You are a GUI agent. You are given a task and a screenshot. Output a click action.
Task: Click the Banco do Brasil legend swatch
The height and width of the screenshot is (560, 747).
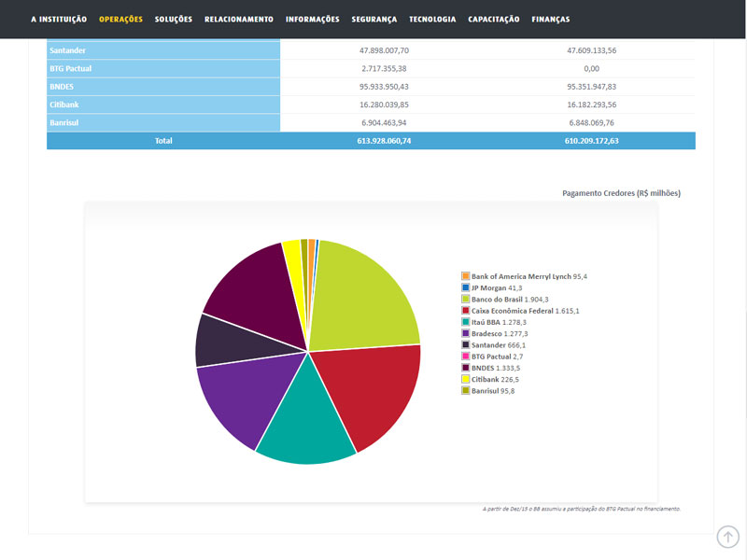465,299
